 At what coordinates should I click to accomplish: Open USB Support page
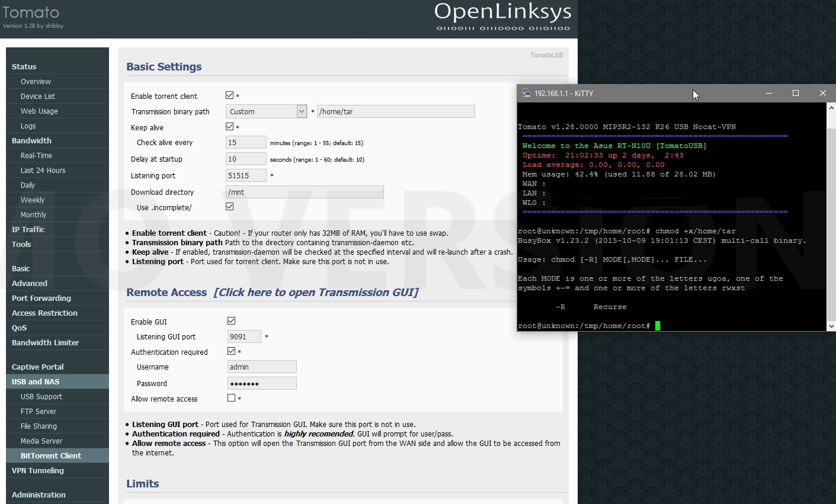pyautogui.click(x=57, y=396)
